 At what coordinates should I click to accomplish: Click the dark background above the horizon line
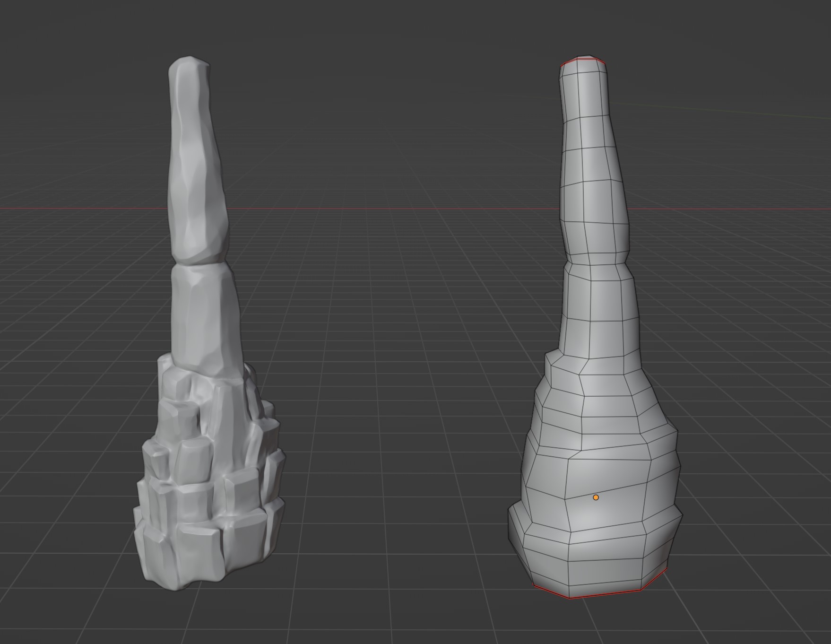point(378,71)
